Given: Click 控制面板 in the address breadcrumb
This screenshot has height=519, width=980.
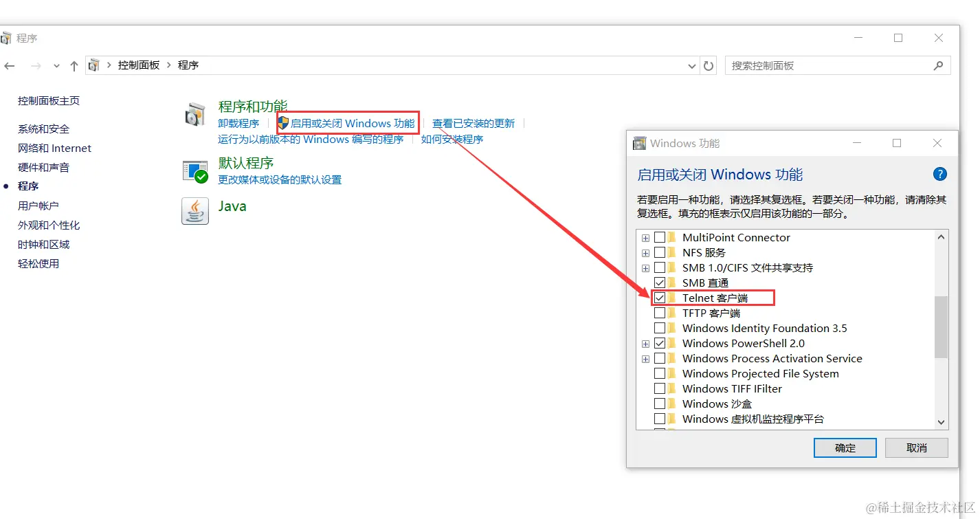Looking at the screenshot, I should (x=139, y=65).
